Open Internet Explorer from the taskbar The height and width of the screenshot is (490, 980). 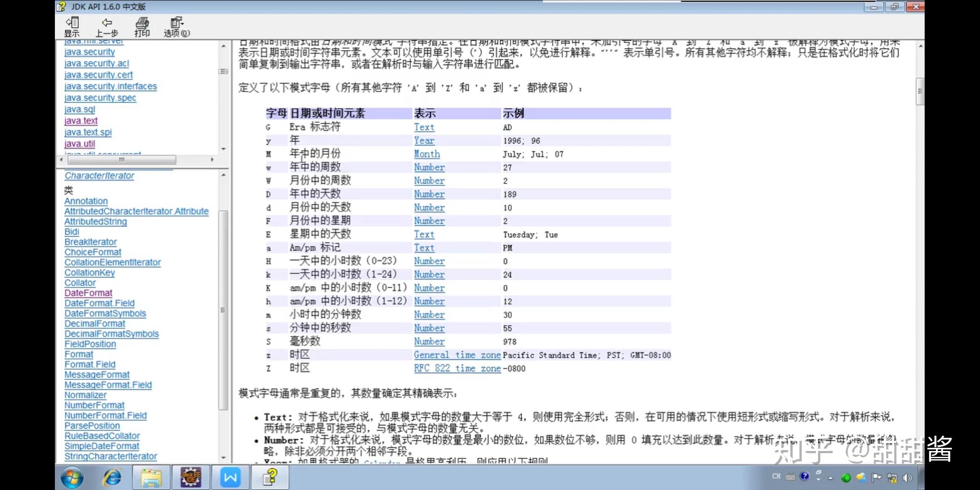(112, 477)
